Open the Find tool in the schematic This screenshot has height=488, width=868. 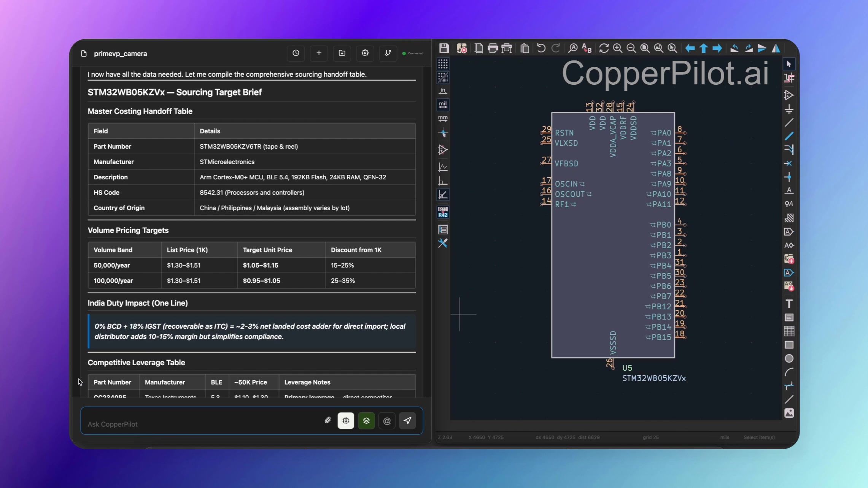click(572, 48)
